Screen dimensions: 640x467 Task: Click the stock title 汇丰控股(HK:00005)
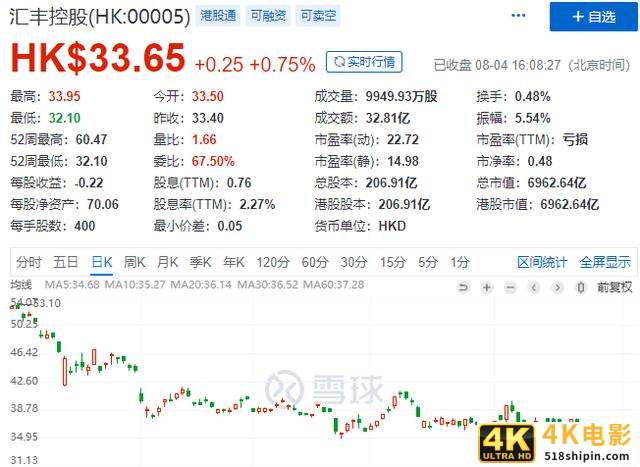click(x=100, y=17)
